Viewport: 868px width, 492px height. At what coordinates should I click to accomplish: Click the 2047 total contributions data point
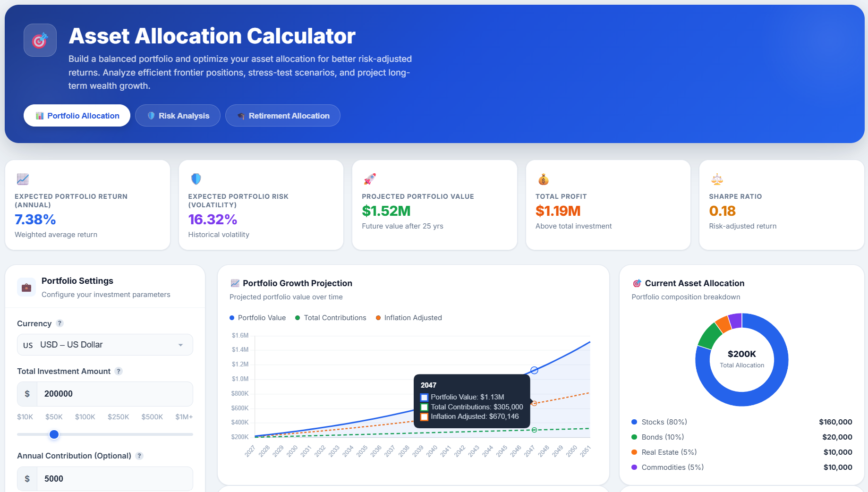click(x=534, y=430)
